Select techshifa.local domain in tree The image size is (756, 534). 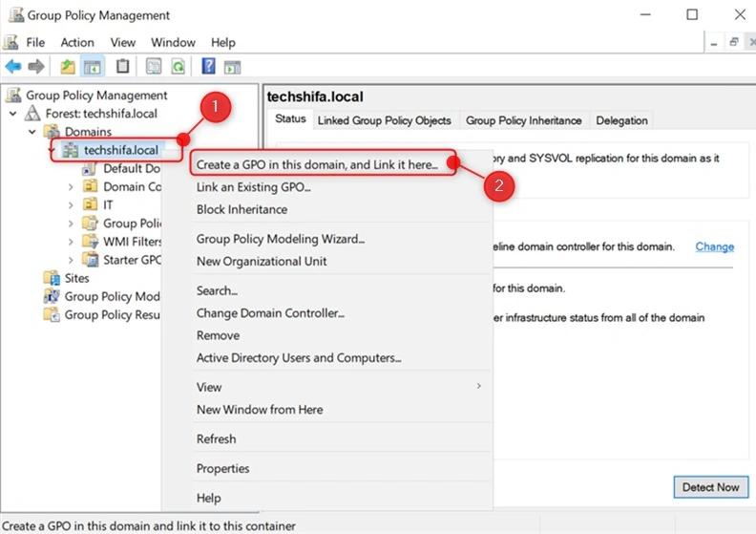tap(120, 150)
